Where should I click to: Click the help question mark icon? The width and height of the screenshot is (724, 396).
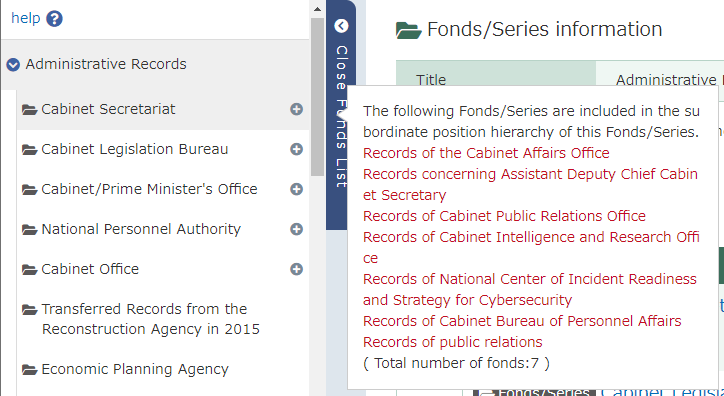pyautogui.click(x=54, y=19)
